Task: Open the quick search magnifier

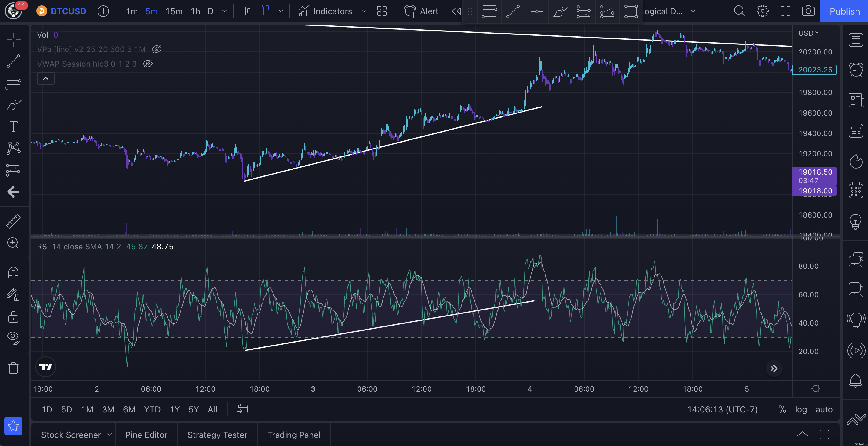Action: click(x=739, y=11)
